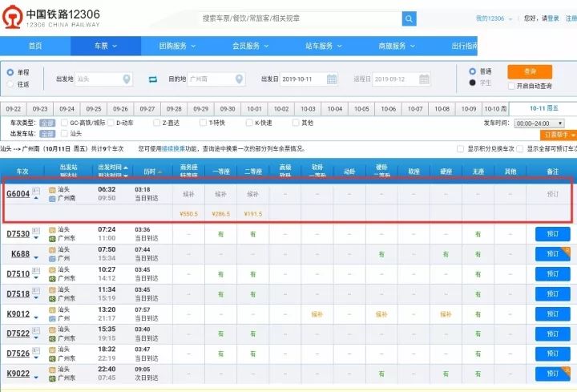Screen dimensions: 577x392
Task: Select the 10-01 date tab
Action: click(254, 109)
